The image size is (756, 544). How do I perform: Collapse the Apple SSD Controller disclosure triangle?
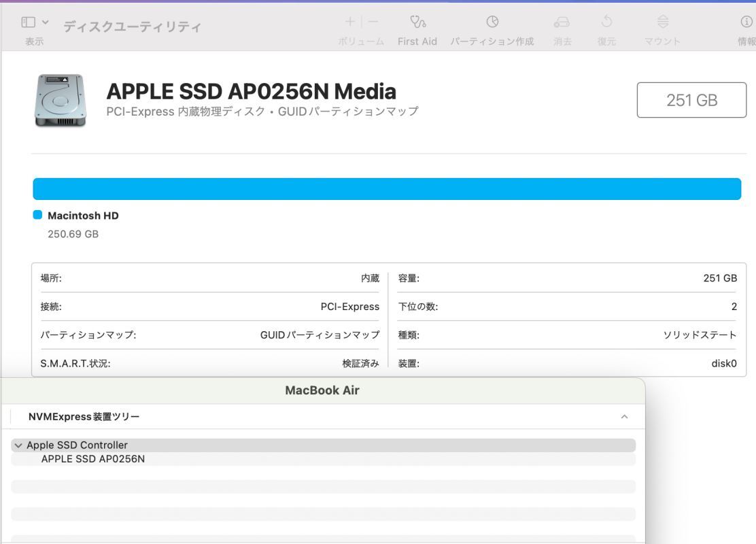pyautogui.click(x=18, y=445)
